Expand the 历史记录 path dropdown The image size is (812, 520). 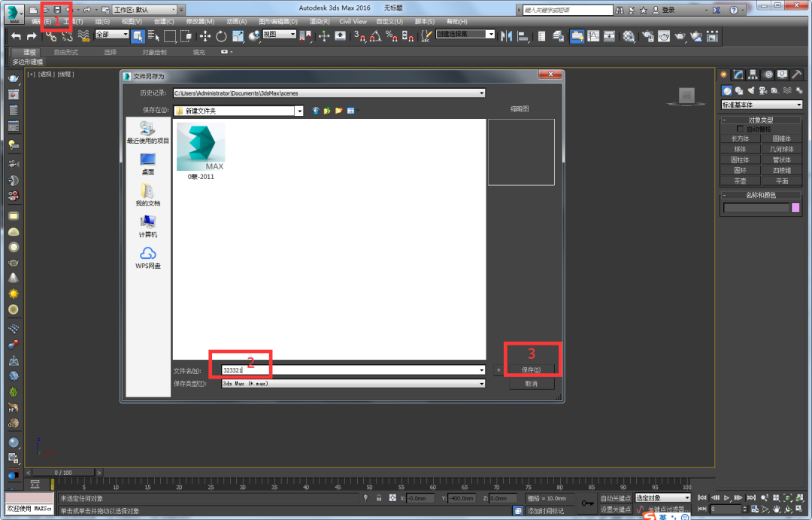click(x=482, y=93)
